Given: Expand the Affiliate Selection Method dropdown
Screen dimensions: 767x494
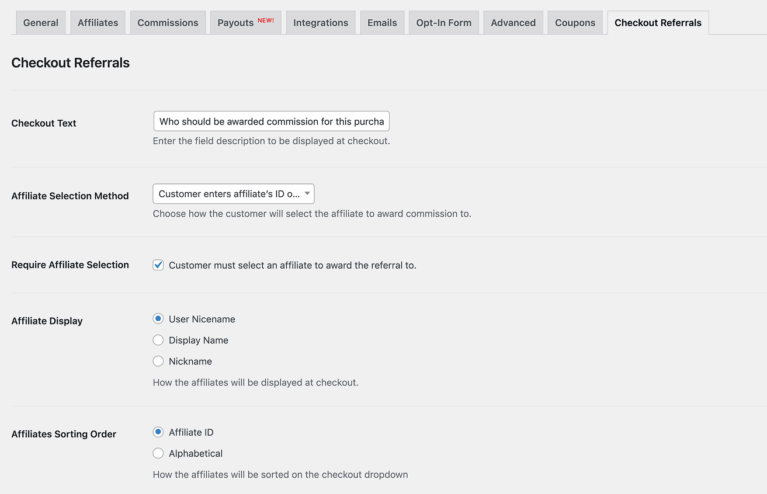Looking at the screenshot, I should coord(234,195).
